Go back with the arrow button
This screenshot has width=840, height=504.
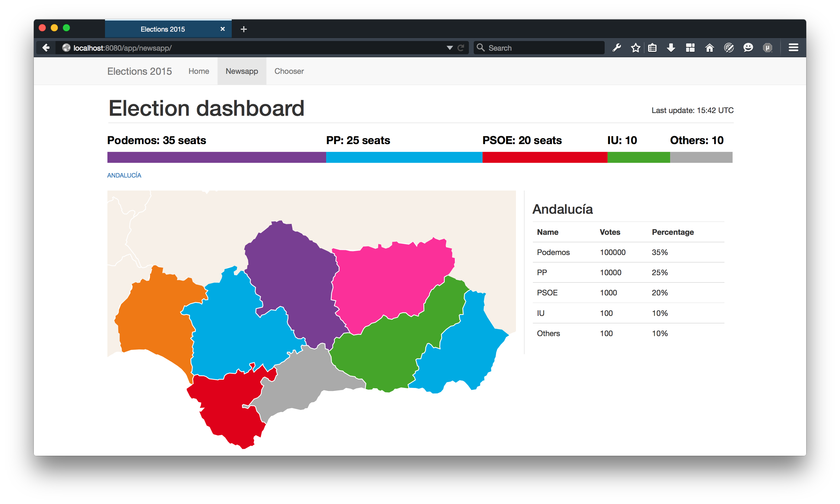pos(46,48)
